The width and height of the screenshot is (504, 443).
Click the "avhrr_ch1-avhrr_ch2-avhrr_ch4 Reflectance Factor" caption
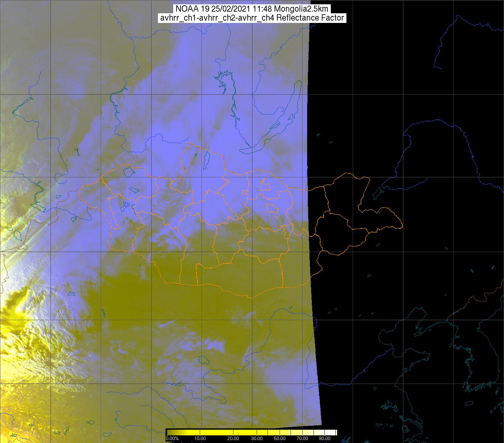coord(252,18)
